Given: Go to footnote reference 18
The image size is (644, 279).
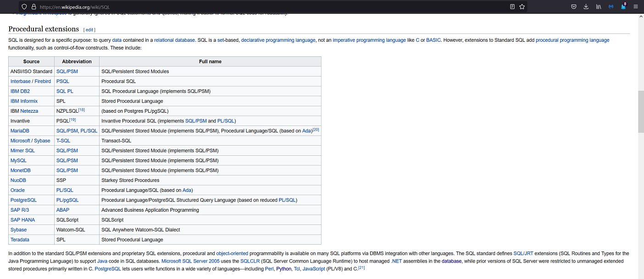Looking at the screenshot, I should (81, 110).
